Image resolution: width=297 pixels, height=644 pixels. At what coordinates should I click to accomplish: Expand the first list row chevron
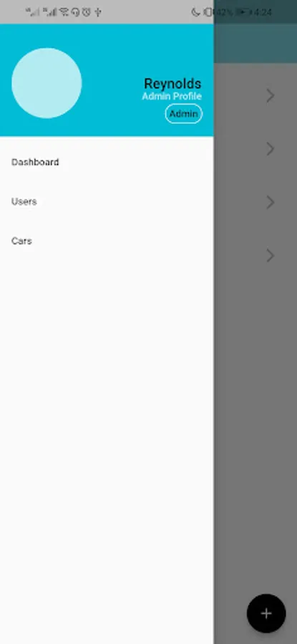tap(270, 95)
